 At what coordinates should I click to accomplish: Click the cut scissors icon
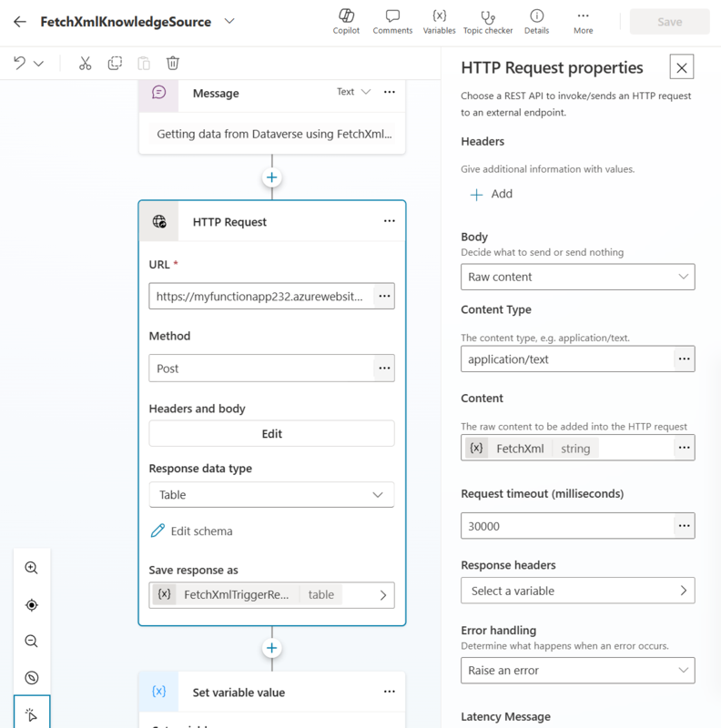(86, 64)
